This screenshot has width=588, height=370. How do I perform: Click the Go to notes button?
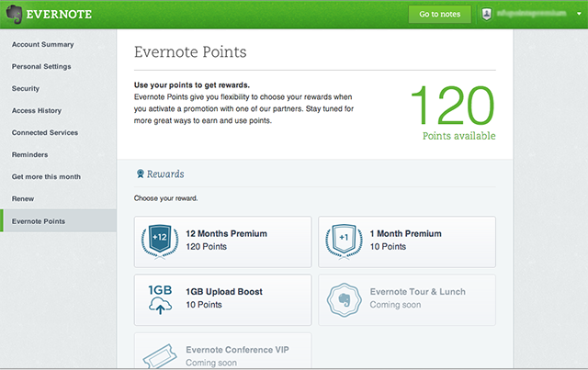click(x=439, y=15)
